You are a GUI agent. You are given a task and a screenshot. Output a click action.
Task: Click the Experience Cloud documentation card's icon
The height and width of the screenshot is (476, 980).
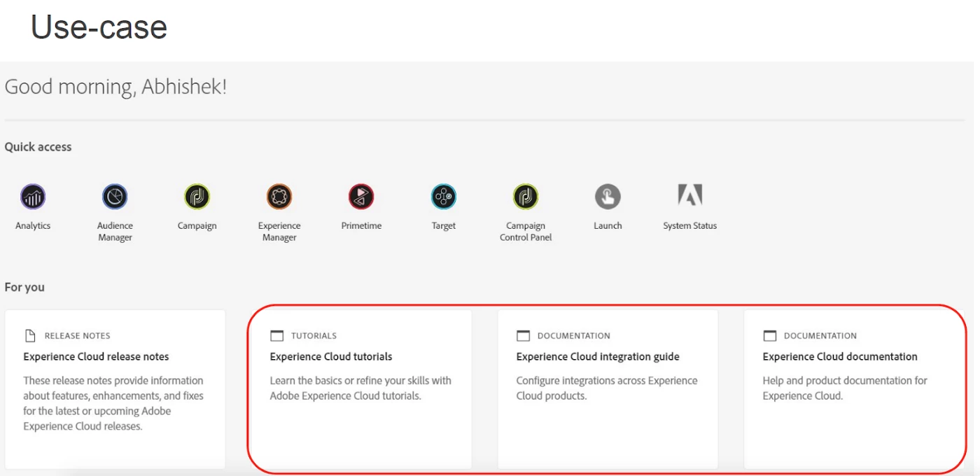click(x=769, y=335)
